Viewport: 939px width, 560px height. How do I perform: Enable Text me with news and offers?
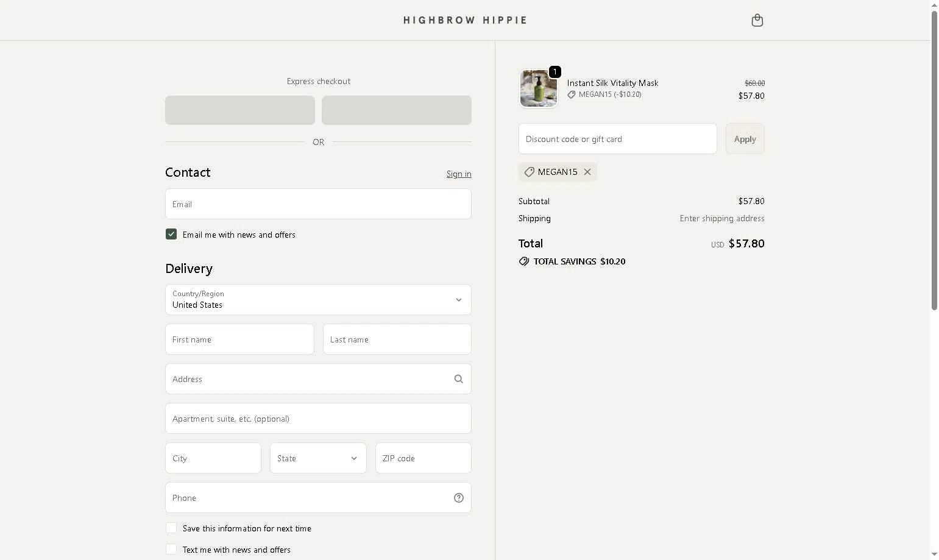point(171,549)
